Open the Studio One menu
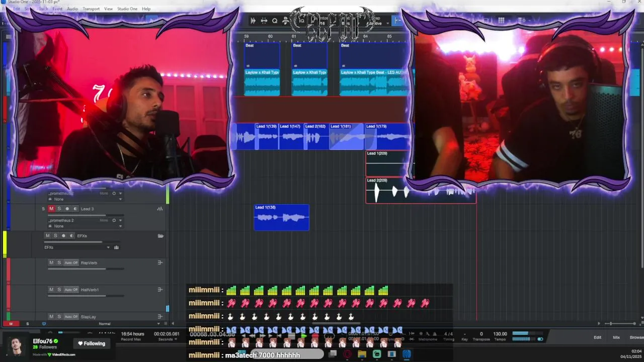Viewport: 644px width, 362px height. 127,9
